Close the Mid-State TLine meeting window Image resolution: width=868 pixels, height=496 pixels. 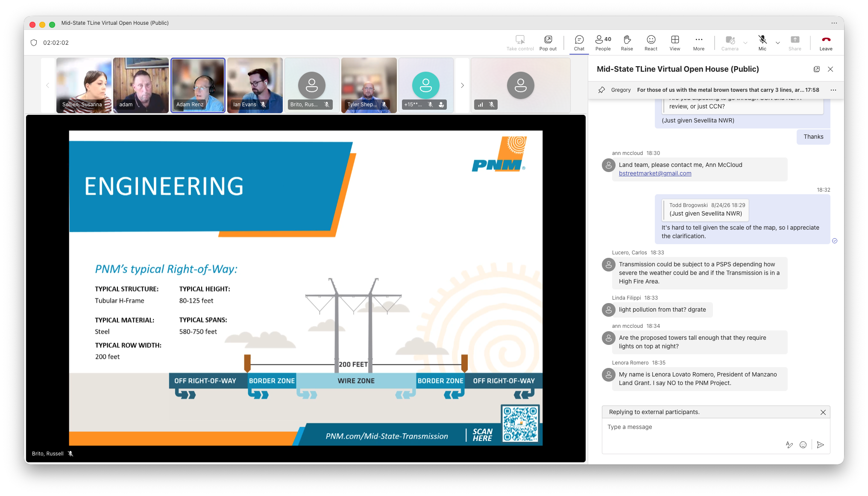click(x=32, y=25)
